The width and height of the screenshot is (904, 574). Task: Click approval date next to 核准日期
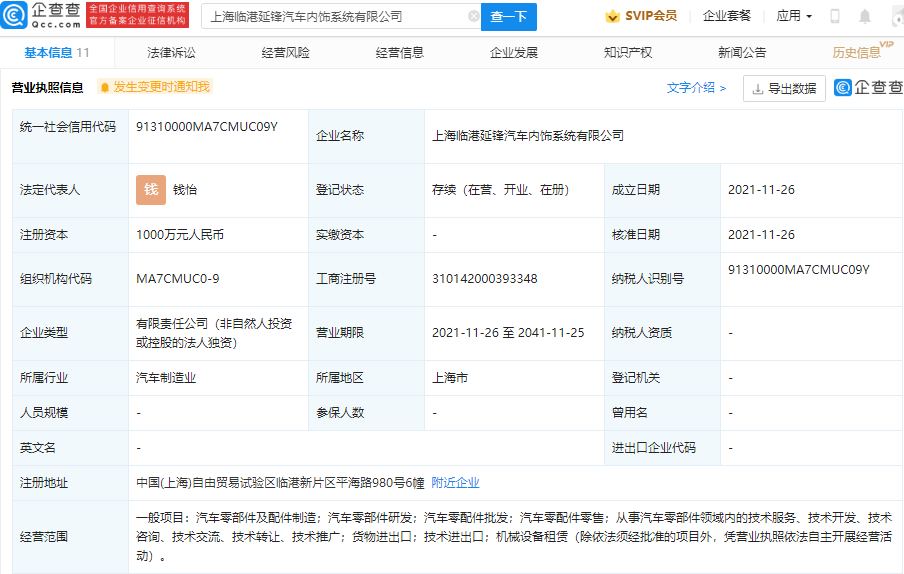point(761,235)
